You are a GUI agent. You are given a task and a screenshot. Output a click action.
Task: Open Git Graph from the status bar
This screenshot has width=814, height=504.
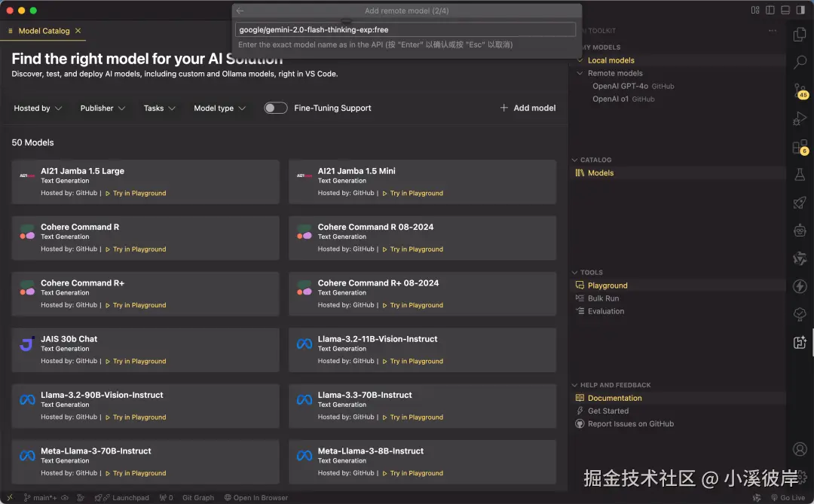click(x=197, y=498)
